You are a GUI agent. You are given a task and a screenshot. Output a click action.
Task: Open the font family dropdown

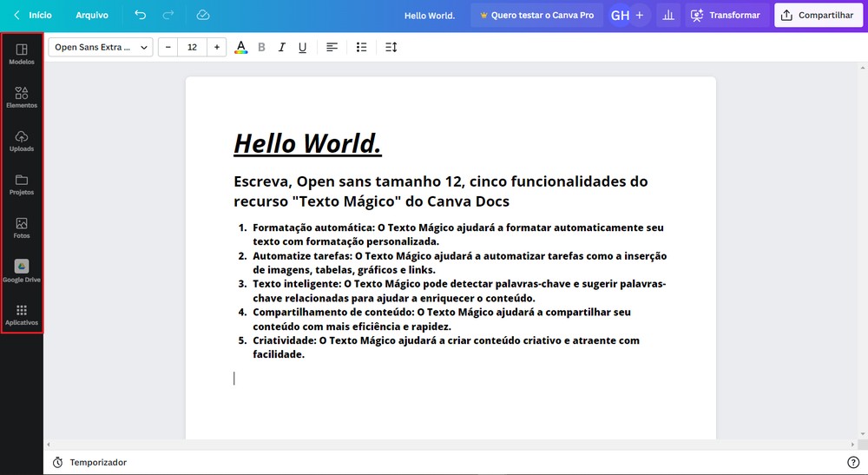tap(101, 47)
